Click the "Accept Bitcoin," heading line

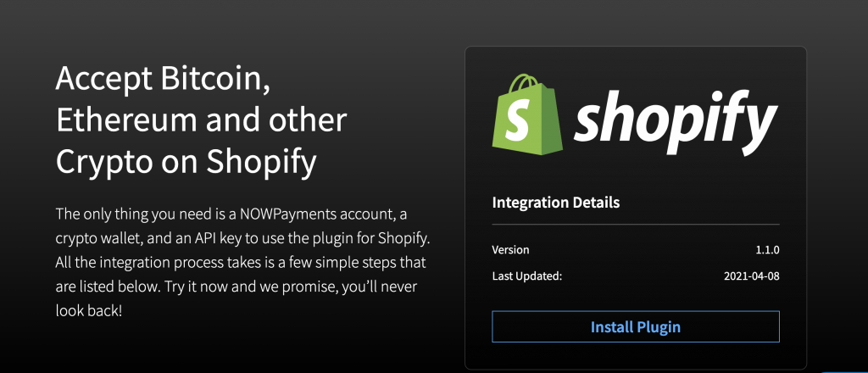pyautogui.click(x=163, y=81)
